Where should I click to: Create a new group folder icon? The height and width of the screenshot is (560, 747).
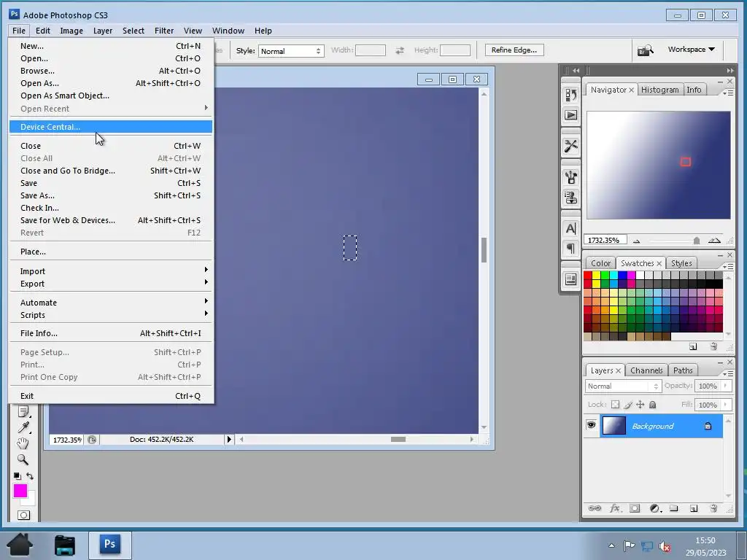(x=673, y=508)
